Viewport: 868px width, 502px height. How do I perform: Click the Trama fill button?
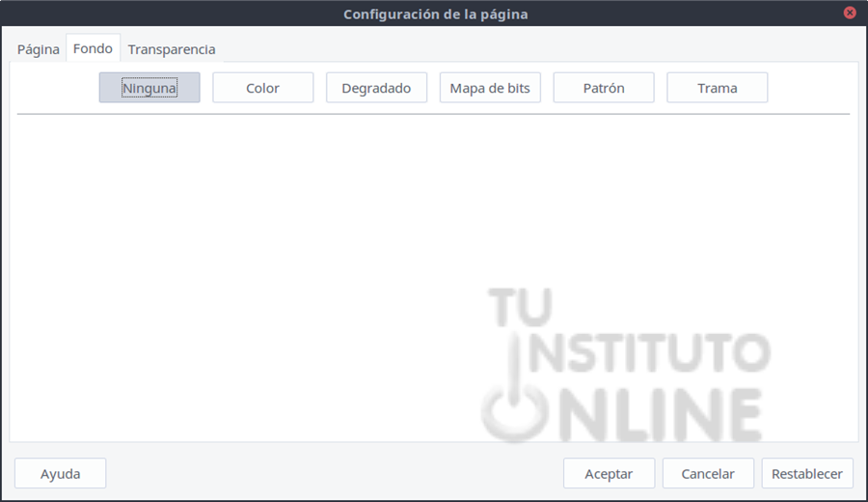click(x=718, y=88)
